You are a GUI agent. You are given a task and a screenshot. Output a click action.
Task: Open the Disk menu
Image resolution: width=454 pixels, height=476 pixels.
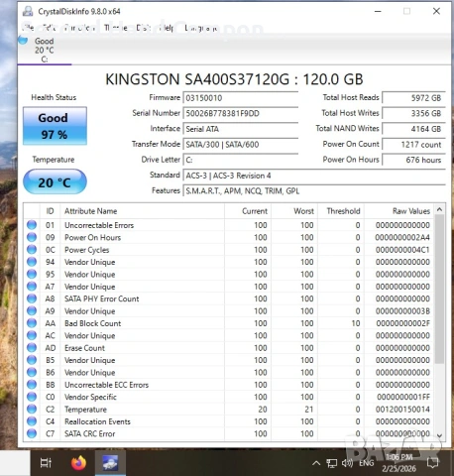click(x=143, y=28)
